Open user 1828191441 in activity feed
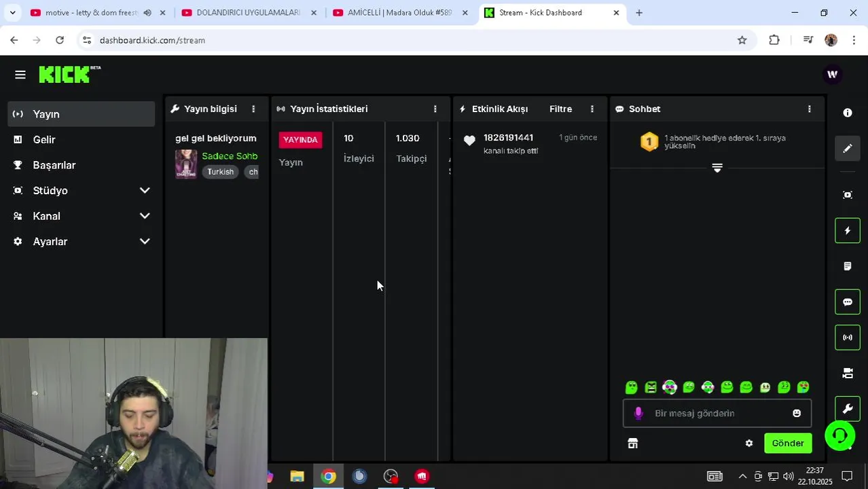 508,138
